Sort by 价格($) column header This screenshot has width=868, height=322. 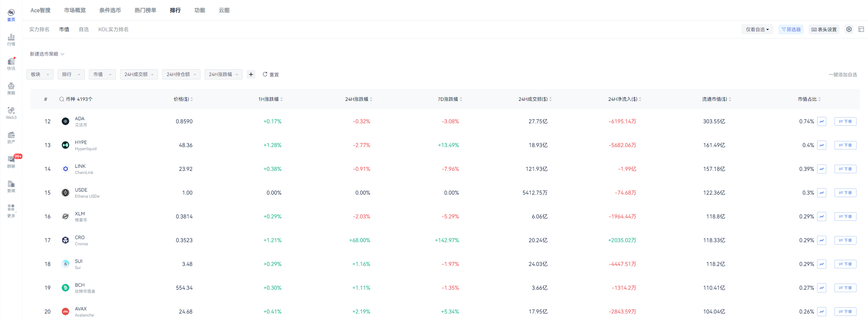pyautogui.click(x=183, y=99)
